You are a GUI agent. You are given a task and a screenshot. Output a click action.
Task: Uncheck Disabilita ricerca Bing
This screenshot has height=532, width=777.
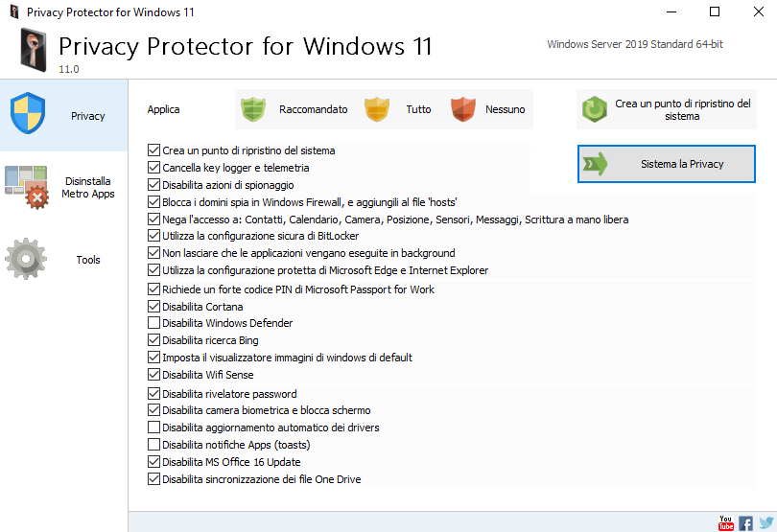(x=153, y=340)
